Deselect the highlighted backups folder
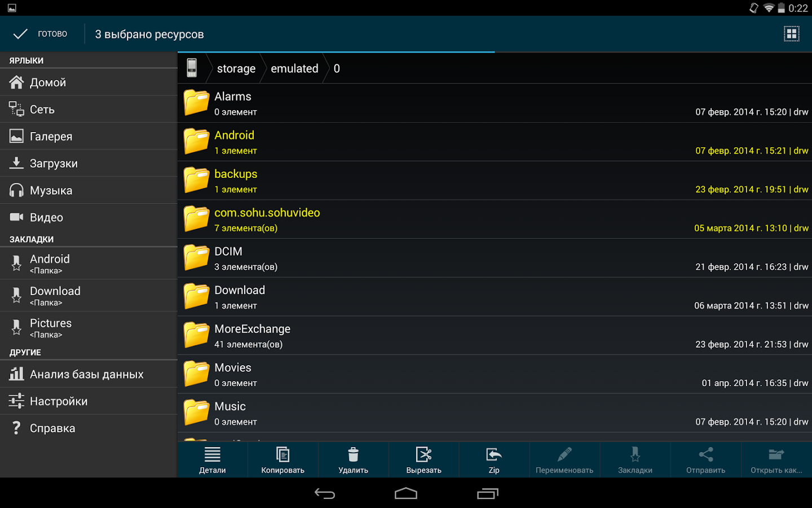This screenshot has width=812, height=508. pos(495,181)
